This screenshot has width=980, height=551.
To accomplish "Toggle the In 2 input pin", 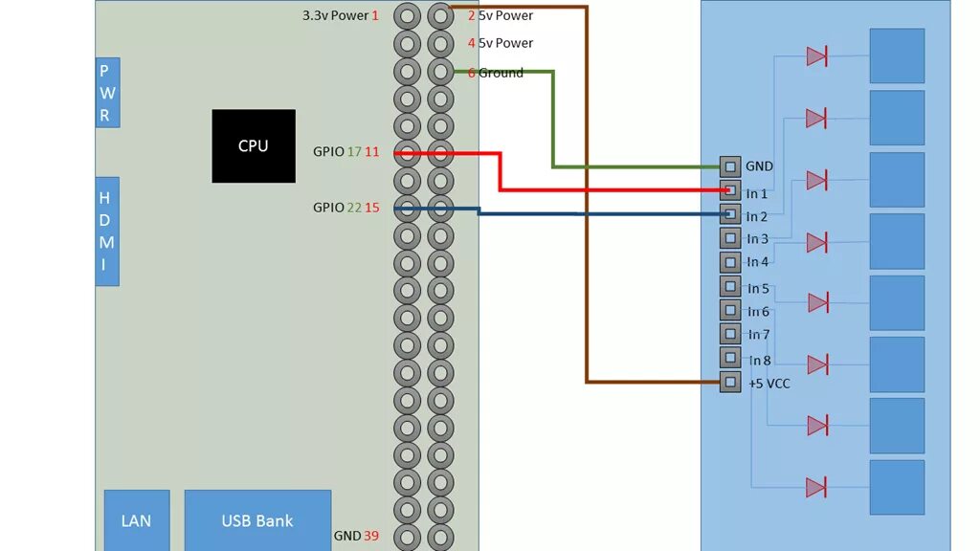I will pos(730,215).
